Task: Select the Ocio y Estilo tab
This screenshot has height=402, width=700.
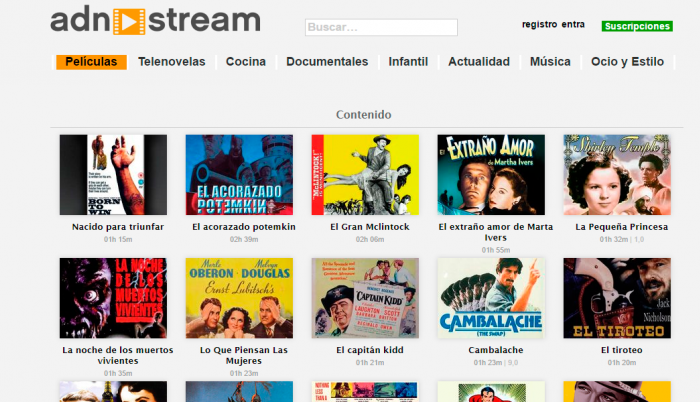Action: (x=627, y=62)
